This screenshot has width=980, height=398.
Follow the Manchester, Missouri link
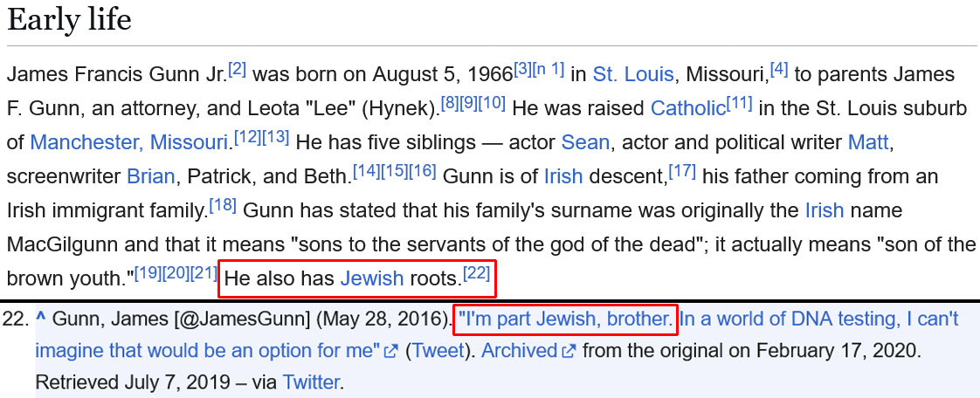pos(128,141)
